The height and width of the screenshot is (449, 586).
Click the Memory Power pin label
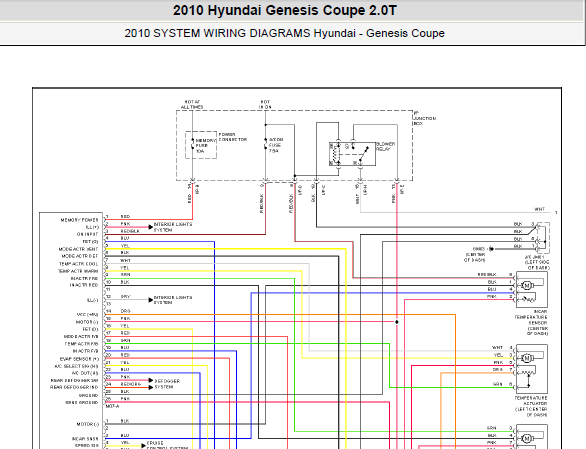[79, 220]
